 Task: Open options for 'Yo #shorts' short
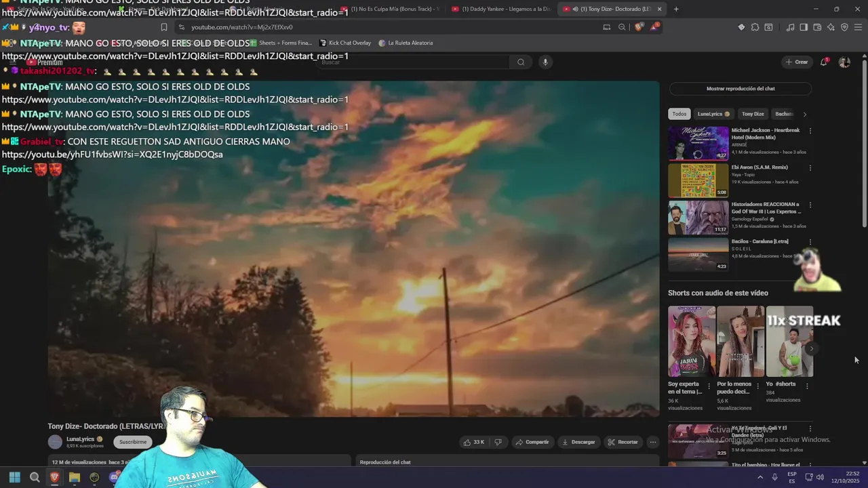(807, 386)
